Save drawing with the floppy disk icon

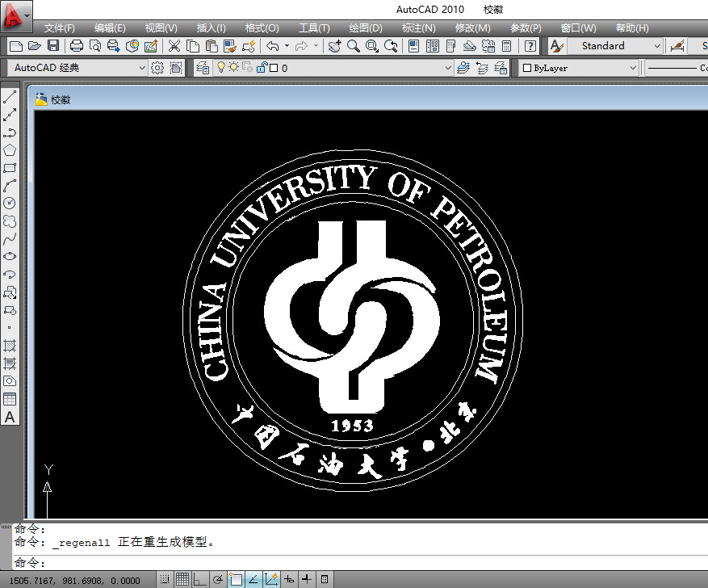coord(53,46)
